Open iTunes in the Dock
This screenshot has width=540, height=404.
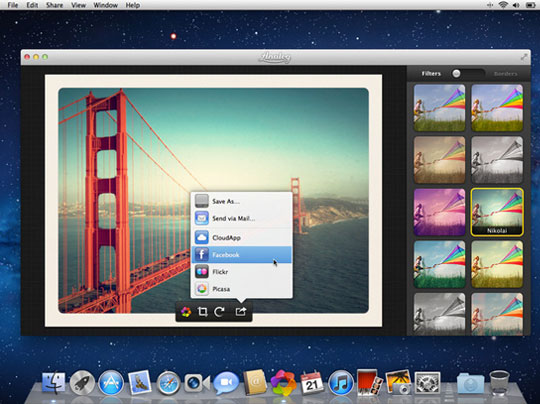(x=341, y=383)
